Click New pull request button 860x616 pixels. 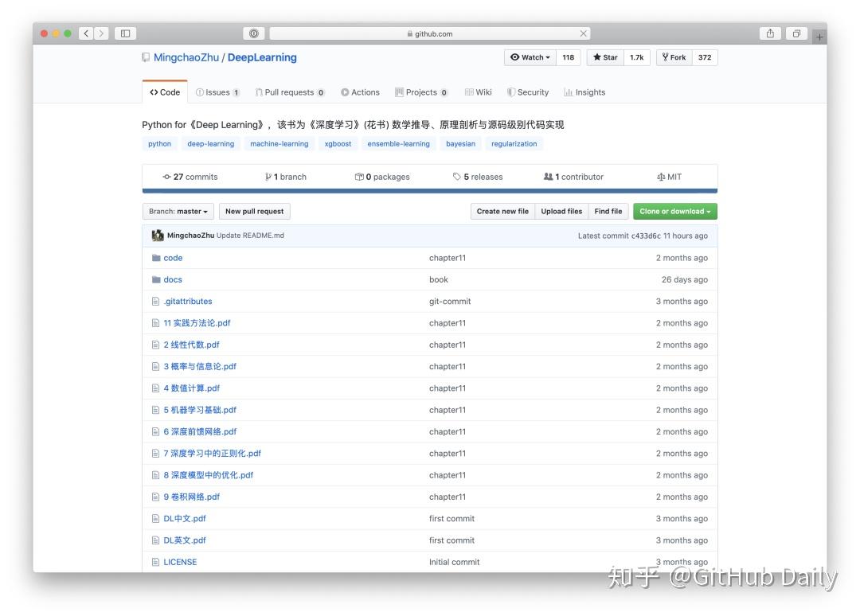255,212
